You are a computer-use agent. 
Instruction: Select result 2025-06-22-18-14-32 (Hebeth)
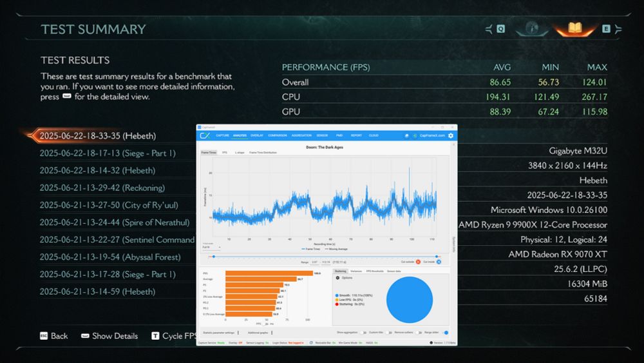[x=98, y=170]
